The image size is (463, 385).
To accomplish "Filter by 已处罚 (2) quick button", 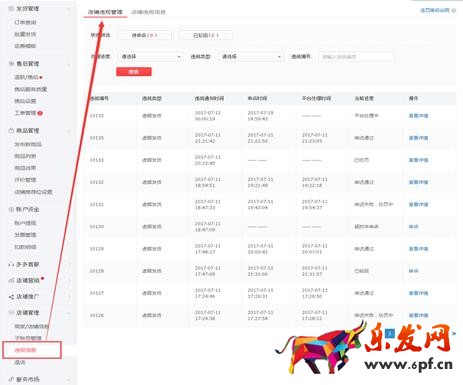I will (x=206, y=35).
